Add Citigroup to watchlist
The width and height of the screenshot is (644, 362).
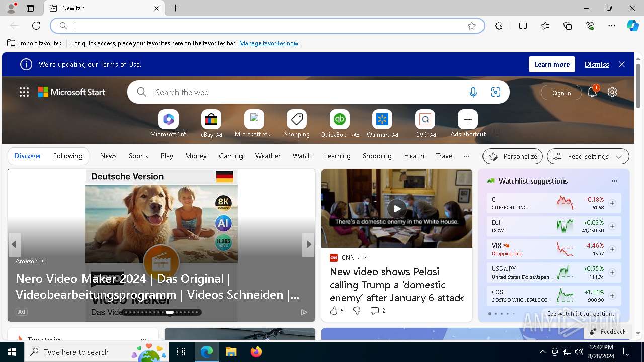(x=612, y=203)
